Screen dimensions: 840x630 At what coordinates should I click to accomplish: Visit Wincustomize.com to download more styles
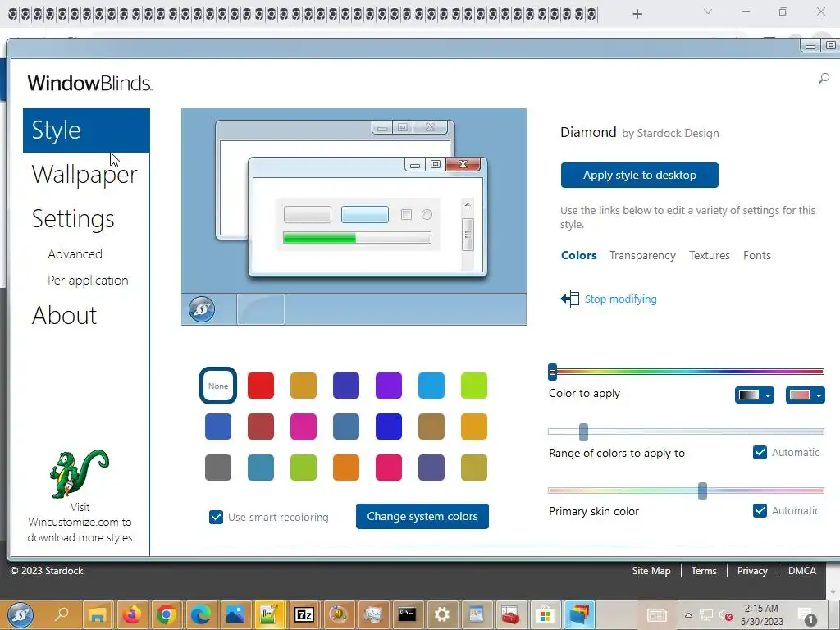coord(80,523)
